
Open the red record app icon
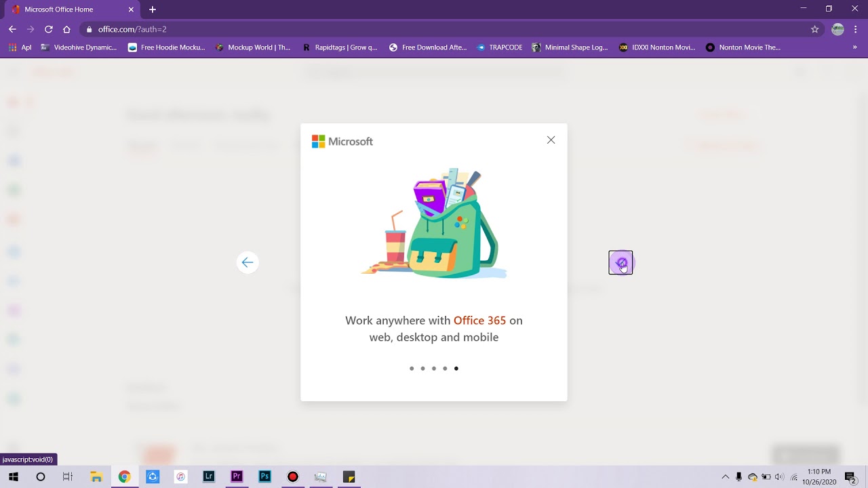[292, 476]
